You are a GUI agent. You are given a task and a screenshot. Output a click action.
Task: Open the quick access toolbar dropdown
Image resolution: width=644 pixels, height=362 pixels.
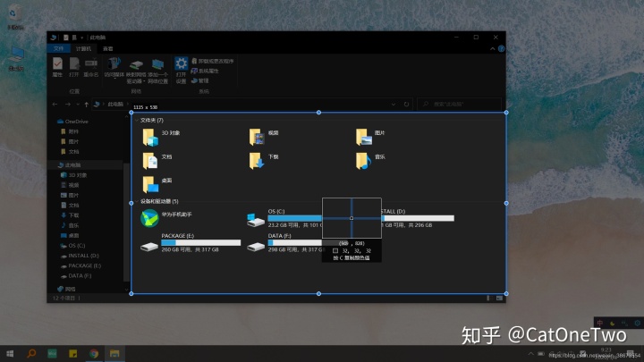[82, 38]
